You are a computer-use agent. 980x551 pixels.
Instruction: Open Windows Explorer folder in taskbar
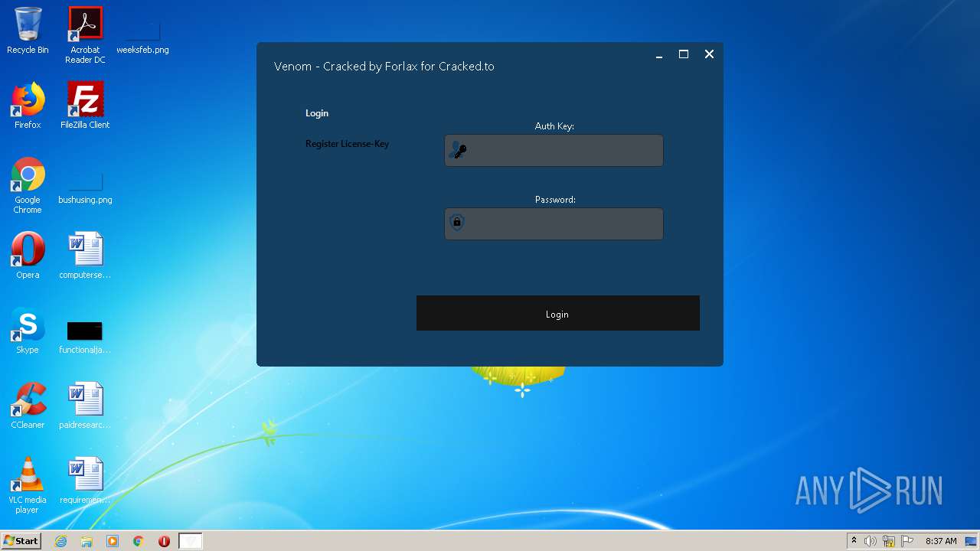(87, 541)
